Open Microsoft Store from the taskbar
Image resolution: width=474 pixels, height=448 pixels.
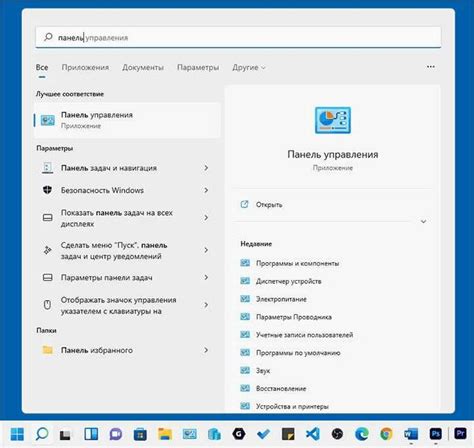coord(140,434)
